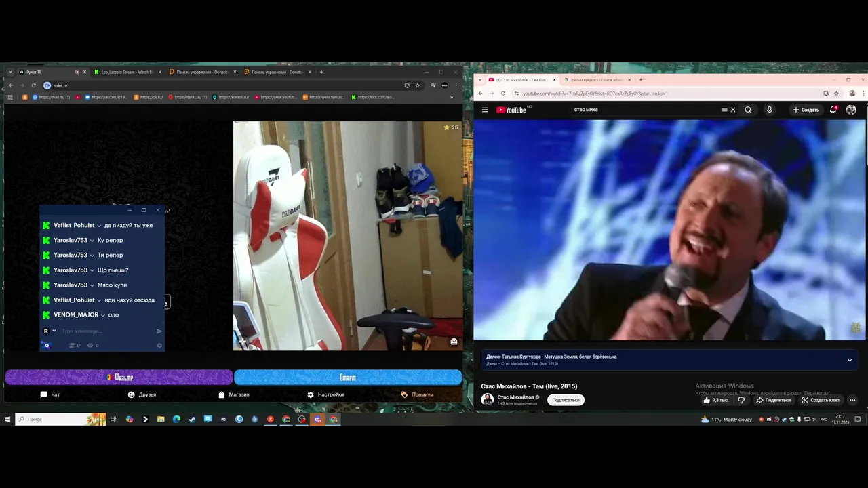Open the gift icon on the webcam video
The width and height of the screenshot is (868, 488).
point(454,342)
